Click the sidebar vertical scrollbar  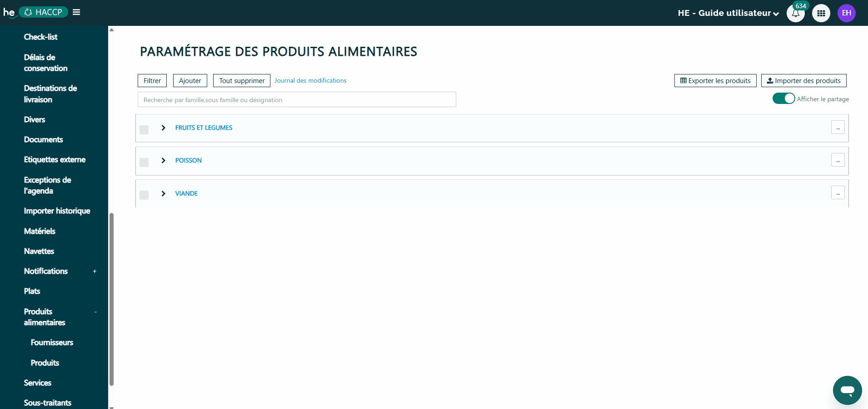coord(111,300)
